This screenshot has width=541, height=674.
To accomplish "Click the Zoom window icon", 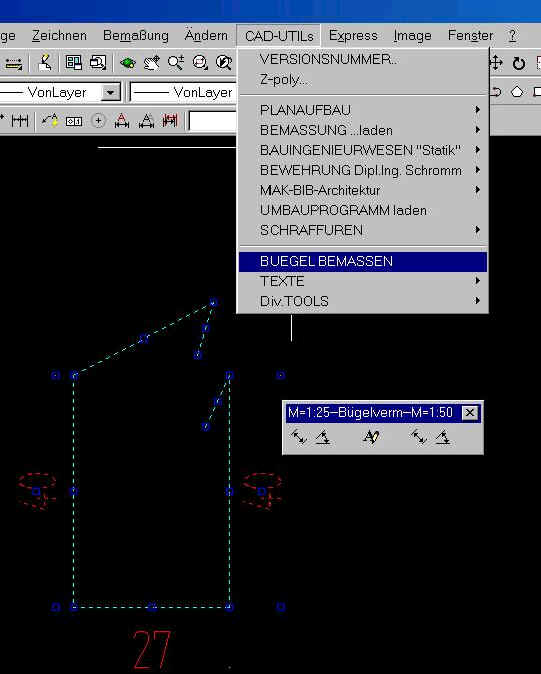I will coord(200,63).
